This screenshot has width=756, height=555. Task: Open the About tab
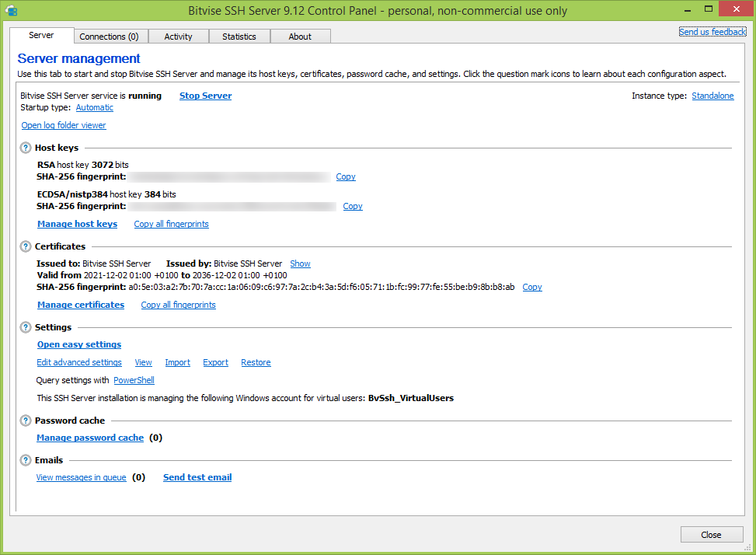[300, 37]
